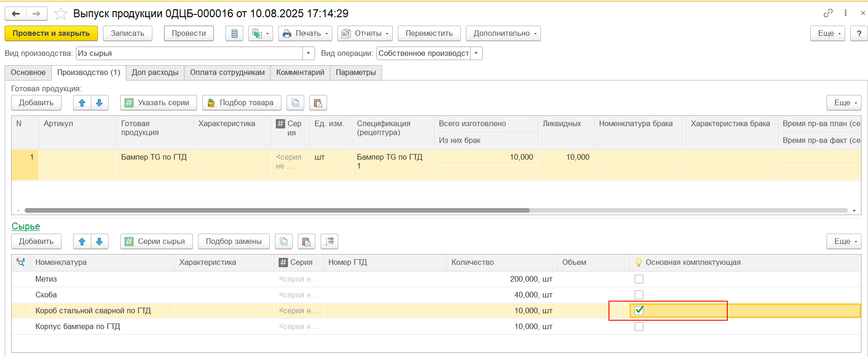Click the sort list icon in raw materials
Image resolution: width=868 pixels, height=357 pixels.
tap(329, 242)
